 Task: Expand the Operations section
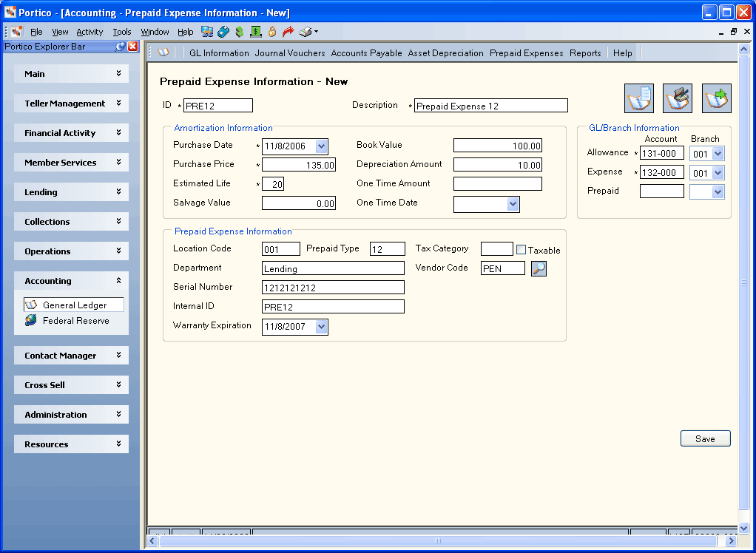pyautogui.click(x=71, y=251)
